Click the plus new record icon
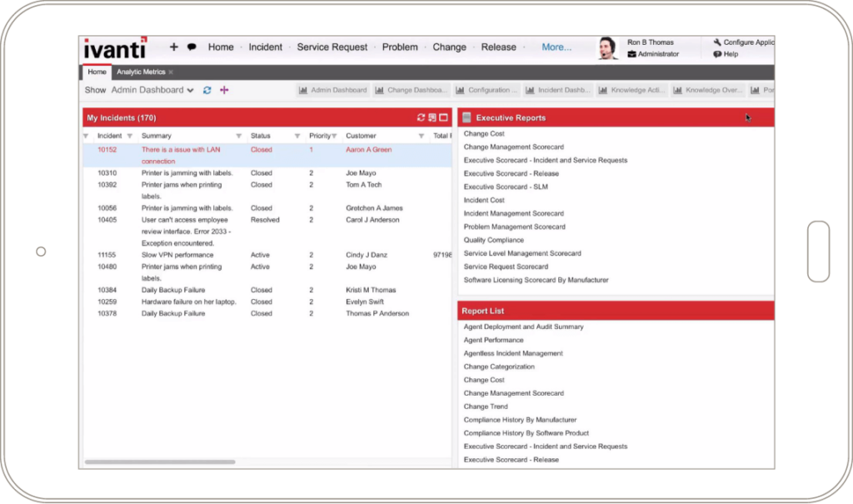 (x=173, y=47)
